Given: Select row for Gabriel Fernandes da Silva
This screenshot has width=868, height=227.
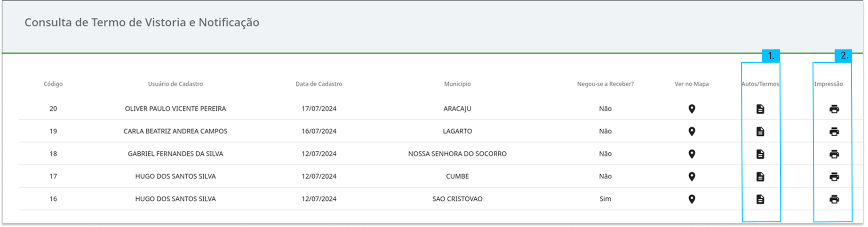Looking at the screenshot, I should 433,154.
